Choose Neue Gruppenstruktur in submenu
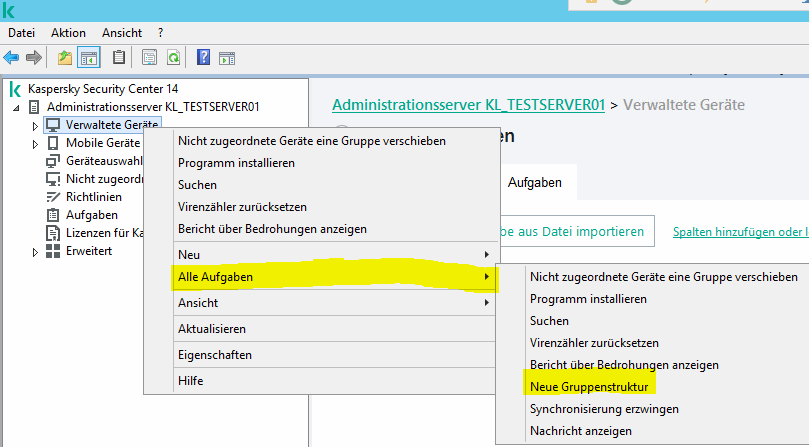Viewport: 809px width, 447px height. point(589,387)
